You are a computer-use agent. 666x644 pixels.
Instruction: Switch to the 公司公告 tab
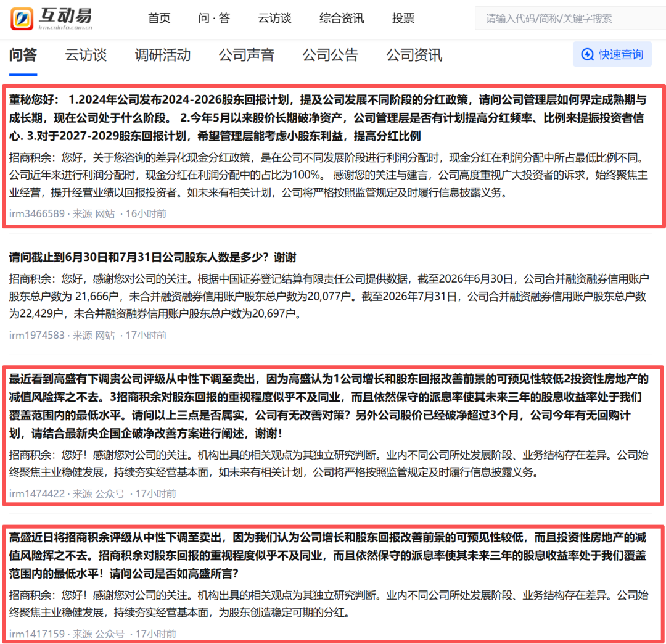tap(331, 55)
